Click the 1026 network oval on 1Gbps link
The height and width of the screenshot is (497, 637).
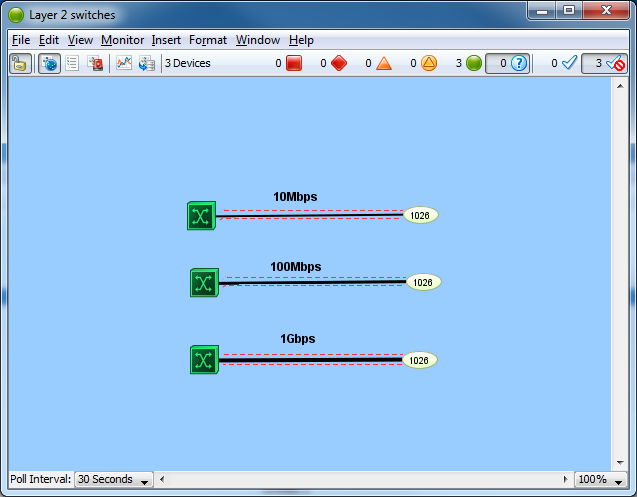(x=419, y=360)
